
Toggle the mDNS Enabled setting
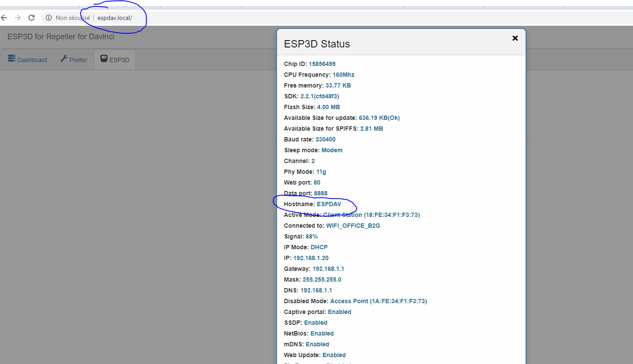317,344
